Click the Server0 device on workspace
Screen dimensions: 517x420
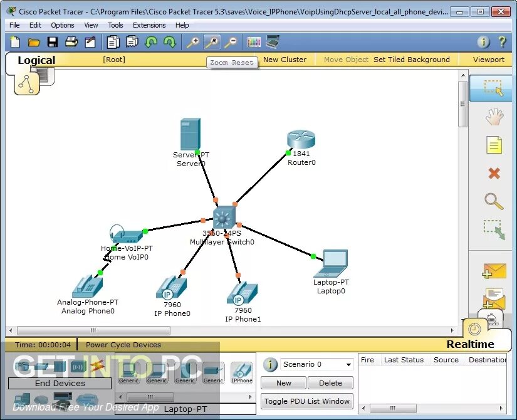click(191, 135)
